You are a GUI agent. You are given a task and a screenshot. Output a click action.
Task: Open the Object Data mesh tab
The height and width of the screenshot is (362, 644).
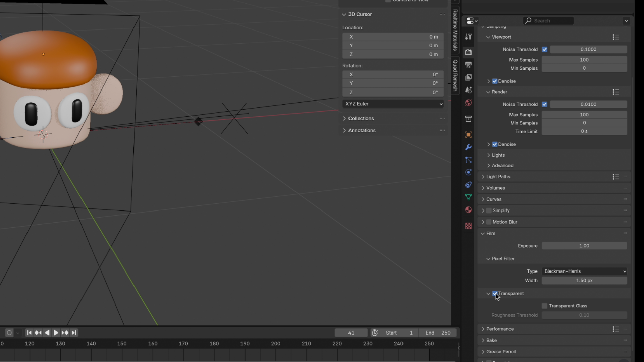pyautogui.click(x=468, y=197)
